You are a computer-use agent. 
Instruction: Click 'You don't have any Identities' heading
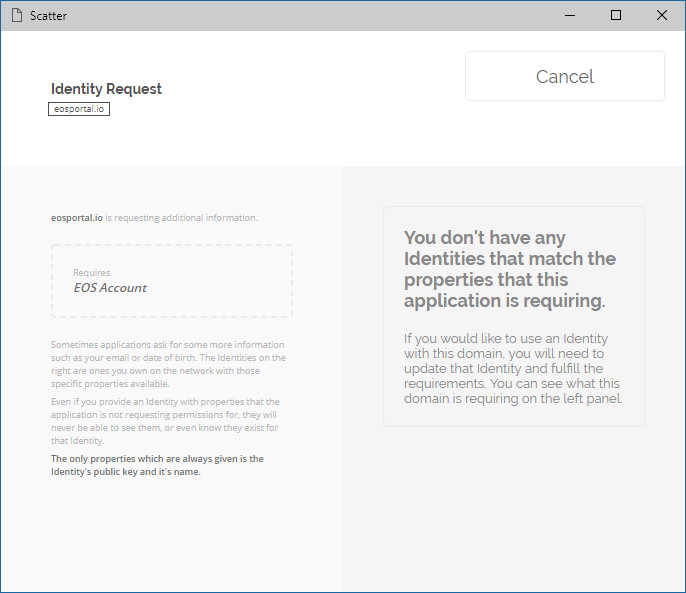pos(510,269)
